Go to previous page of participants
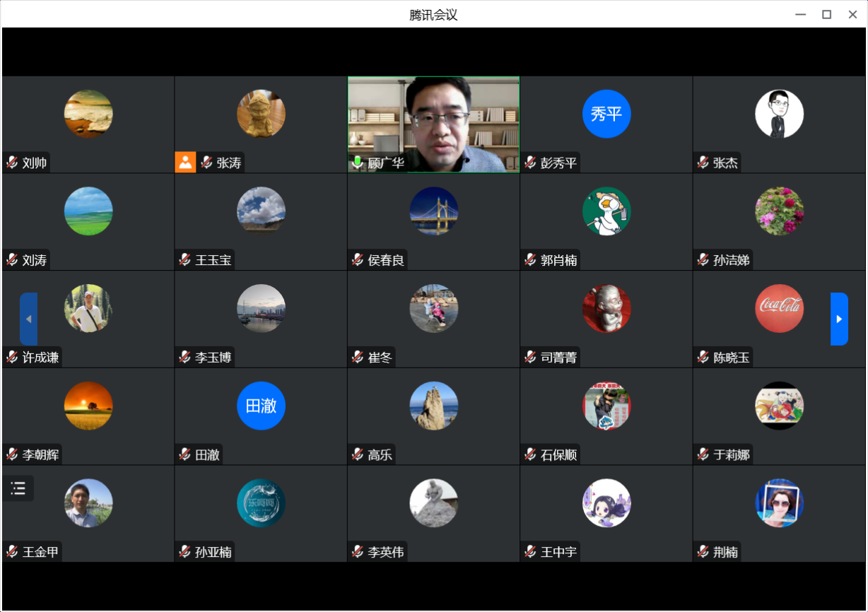The image size is (868, 612). point(28,319)
